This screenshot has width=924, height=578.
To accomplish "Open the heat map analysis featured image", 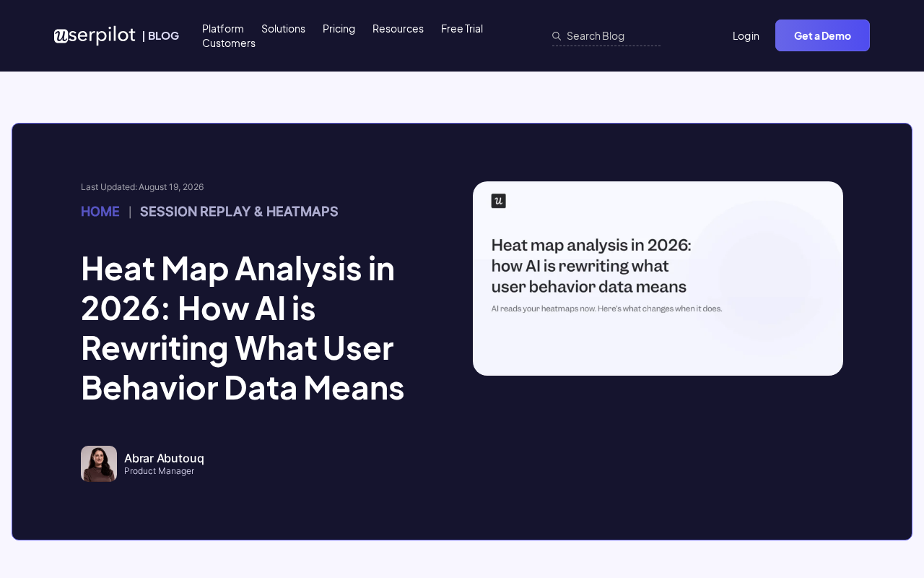I will 658,278.
